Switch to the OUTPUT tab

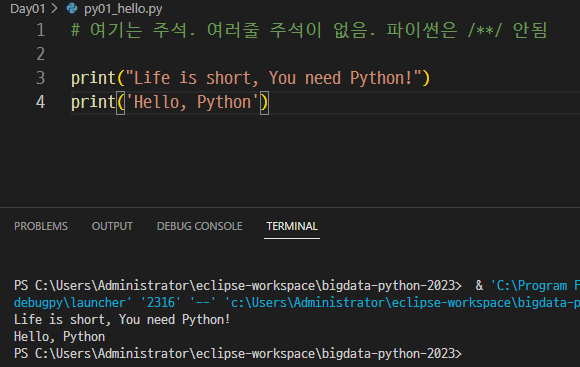[112, 226]
